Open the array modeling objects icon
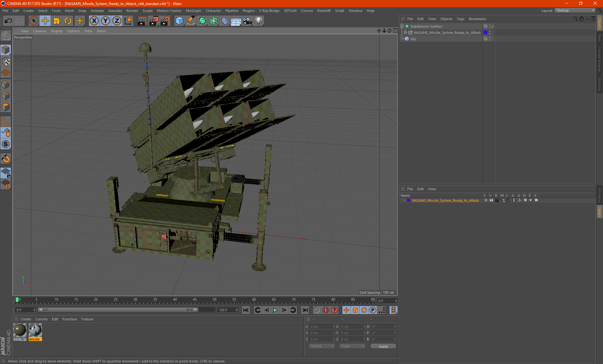Viewport: 603px width, 364px height. click(x=214, y=21)
